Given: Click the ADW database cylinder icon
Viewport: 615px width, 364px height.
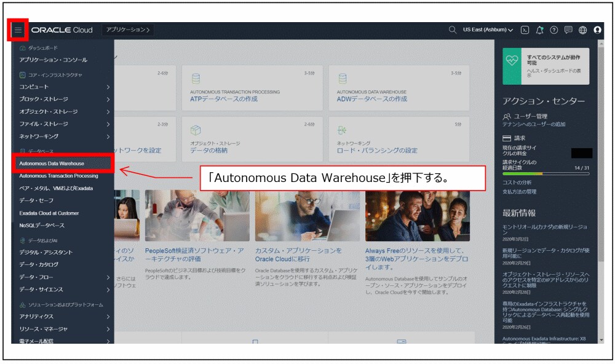Looking at the screenshot, I should coord(343,79).
